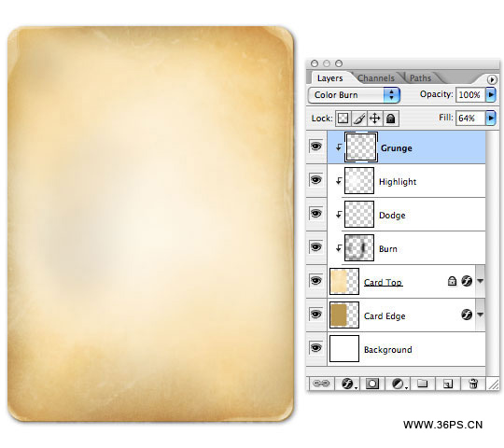Screen dimensions: 504x448
Task: Create a new layer group folder
Action: click(x=423, y=384)
